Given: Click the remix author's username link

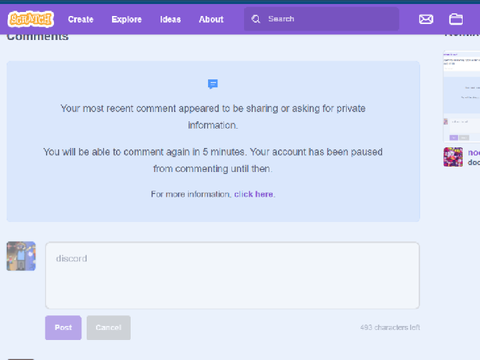Looking at the screenshot, I should tap(474, 153).
